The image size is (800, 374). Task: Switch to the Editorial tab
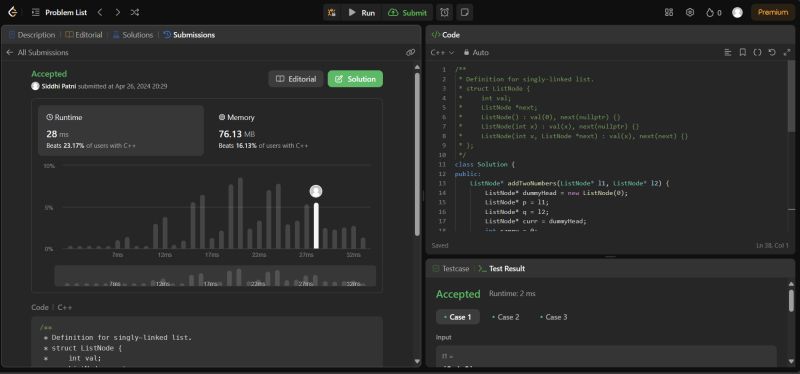point(84,35)
